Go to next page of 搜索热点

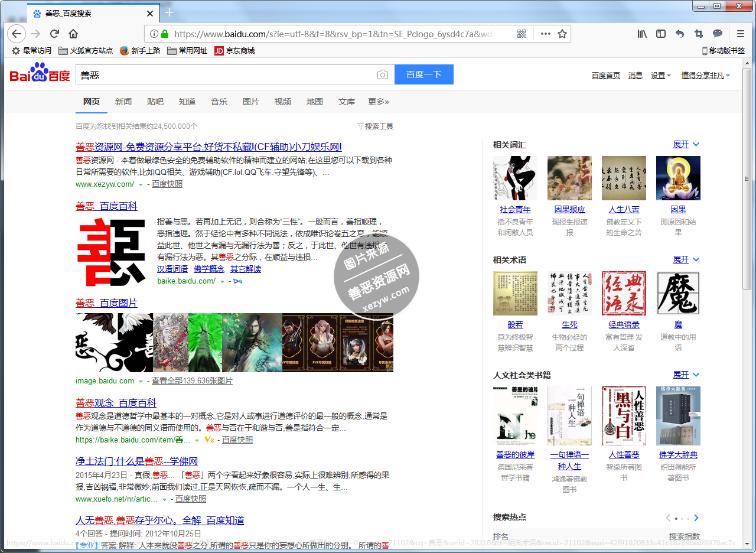point(696,518)
